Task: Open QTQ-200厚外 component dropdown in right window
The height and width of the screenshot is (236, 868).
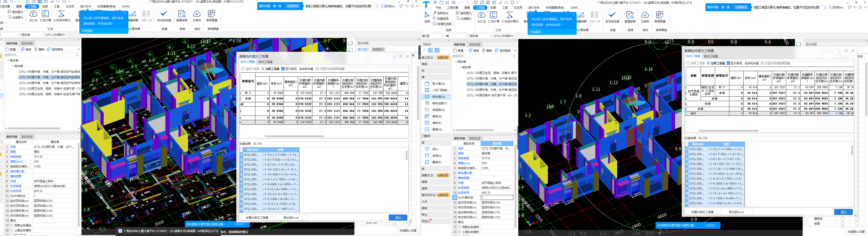Action: pos(505,36)
